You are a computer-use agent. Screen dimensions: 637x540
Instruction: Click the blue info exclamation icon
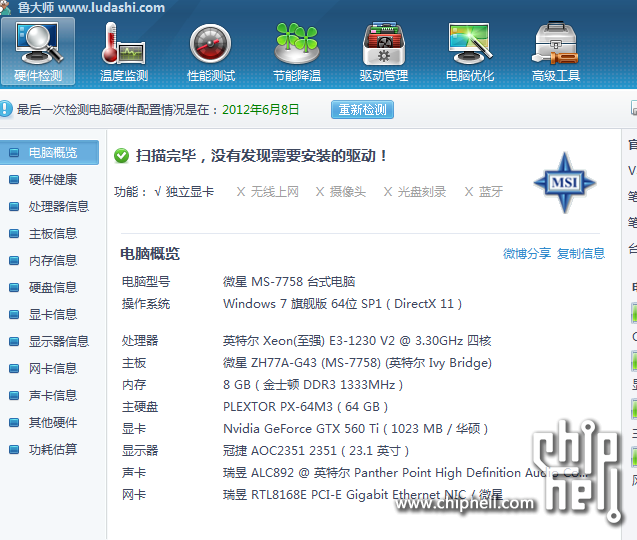coord(6,109)
